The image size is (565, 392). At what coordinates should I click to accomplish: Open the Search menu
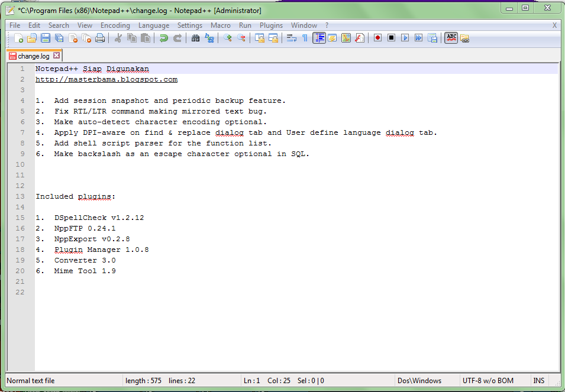(x=59, y=25)
